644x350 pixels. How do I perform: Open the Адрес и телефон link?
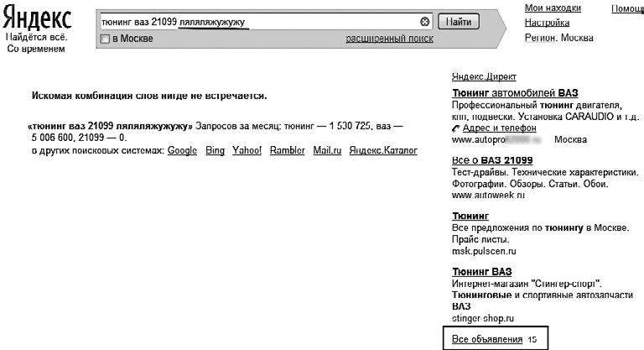point(499,128)
